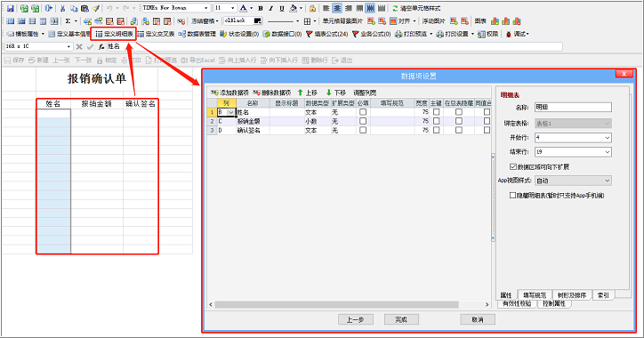Viewport: 644px width, 338px height.
Task: Click the 完成 button
Action: (401, 319)
